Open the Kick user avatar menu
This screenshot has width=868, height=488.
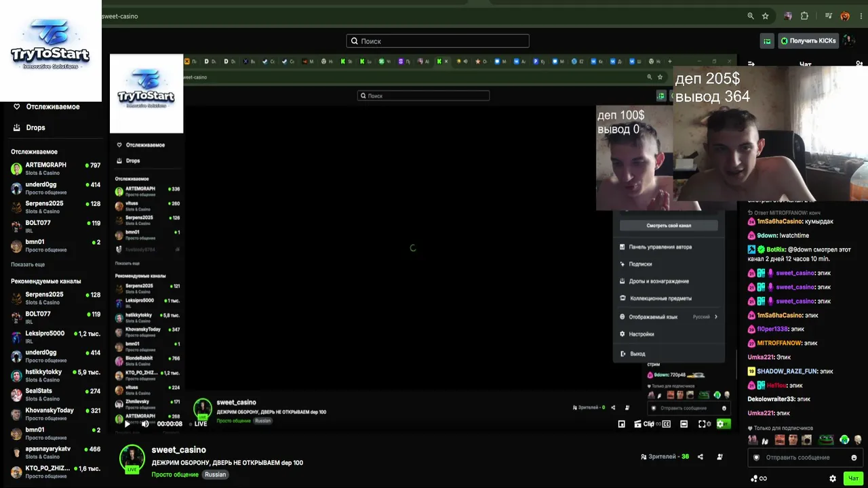pyautogui.click(x=850, y=41)
